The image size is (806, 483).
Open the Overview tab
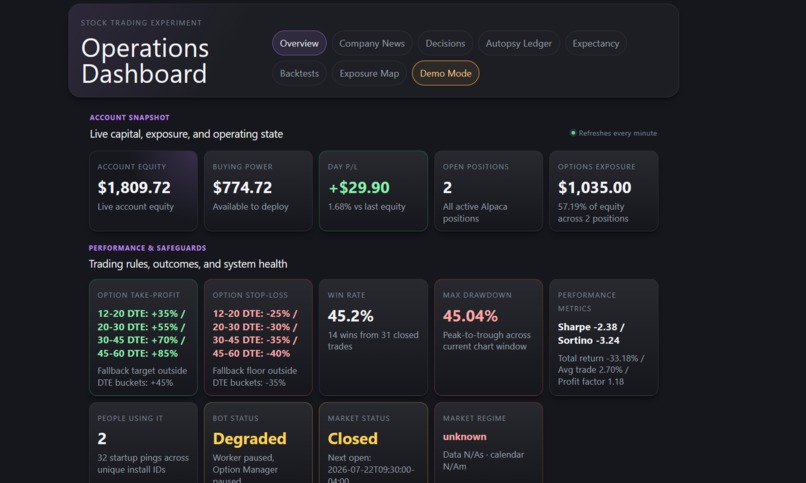[x=299, y=44]
